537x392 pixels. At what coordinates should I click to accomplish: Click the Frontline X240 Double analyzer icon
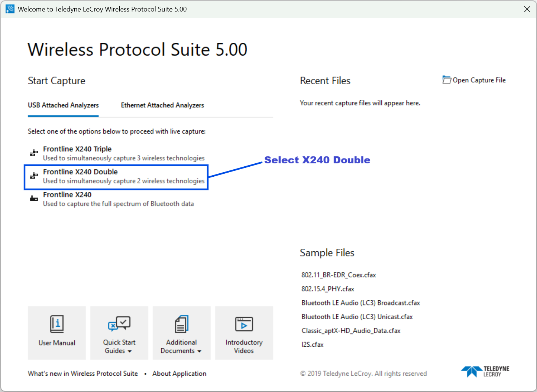click(x=34, y=176)
